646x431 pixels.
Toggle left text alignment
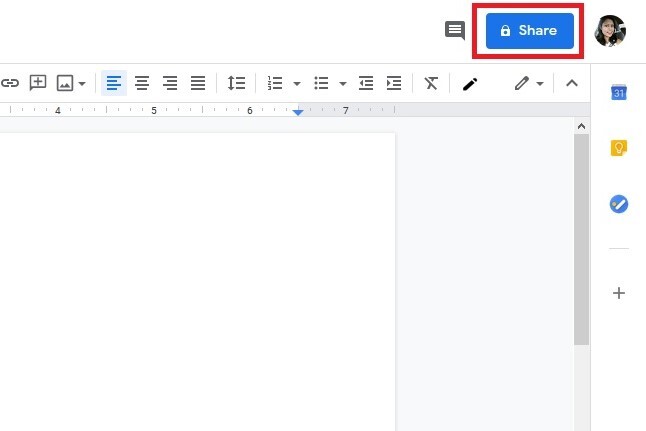(x=114, y=83)
